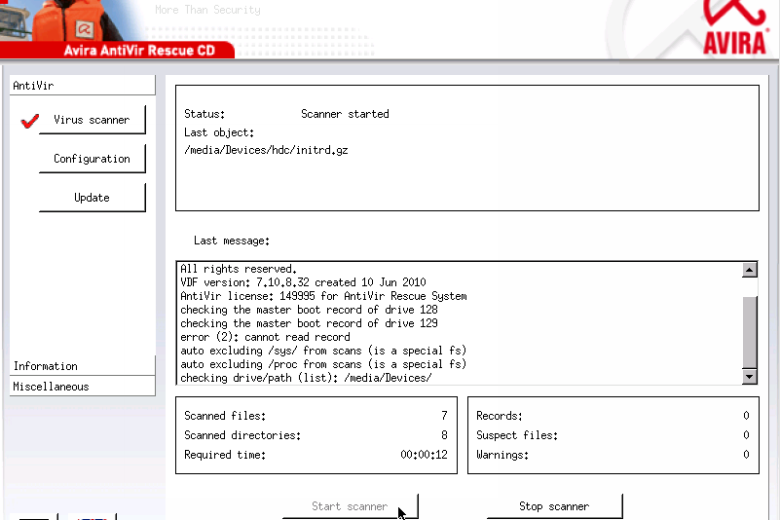Click the 'Scanner started' status text

click(345, 114)
